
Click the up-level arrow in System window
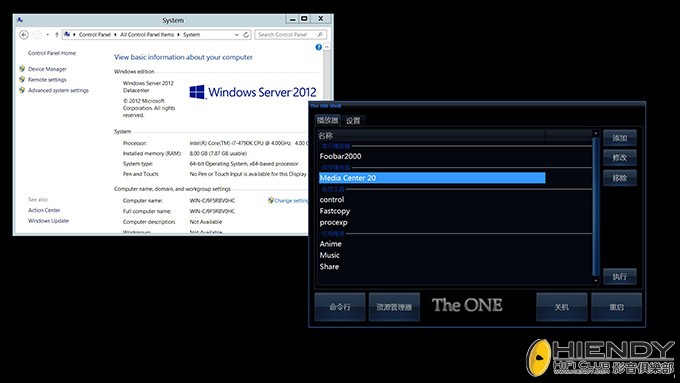click(56, 35)
